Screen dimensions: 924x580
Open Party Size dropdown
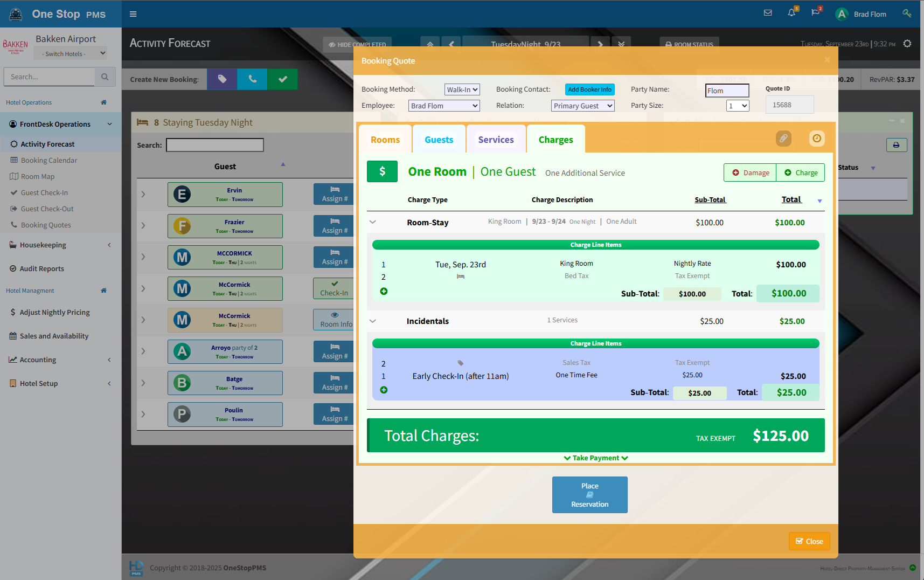[738, 106]
